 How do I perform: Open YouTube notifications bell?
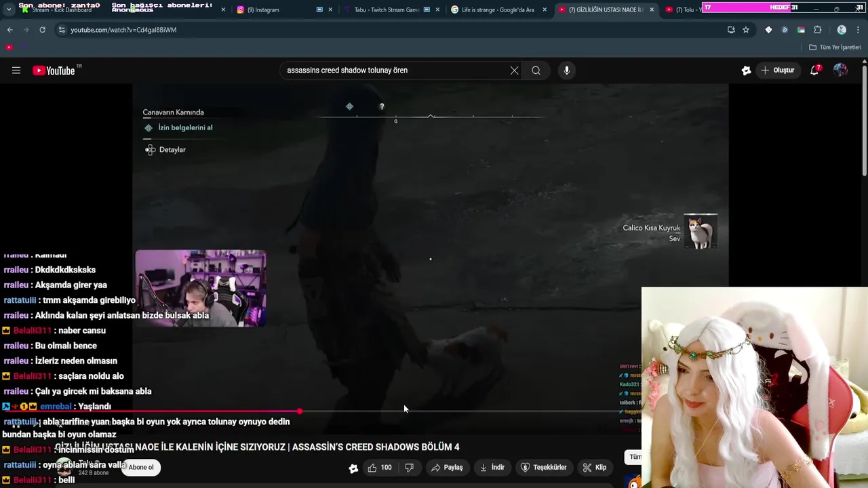point(815,70)
